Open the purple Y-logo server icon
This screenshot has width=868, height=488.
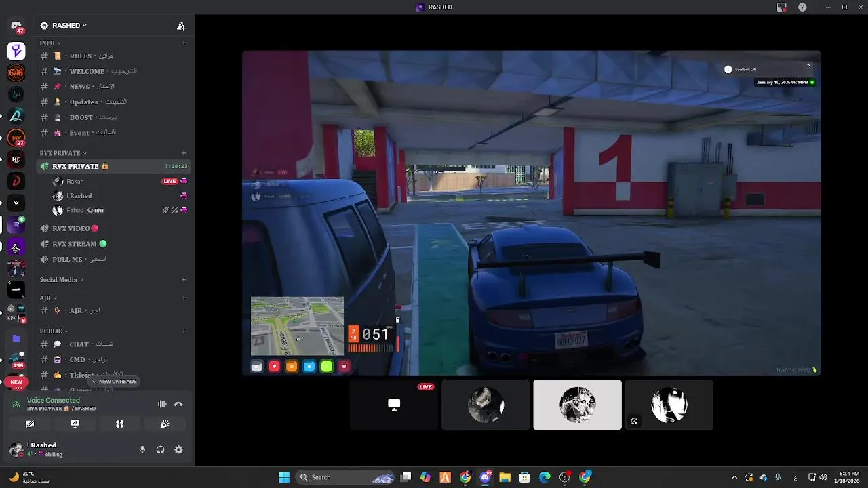(16, 51)
